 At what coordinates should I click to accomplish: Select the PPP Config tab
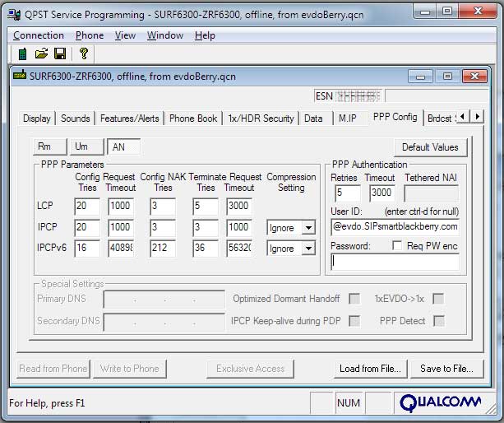click(395, 117)
